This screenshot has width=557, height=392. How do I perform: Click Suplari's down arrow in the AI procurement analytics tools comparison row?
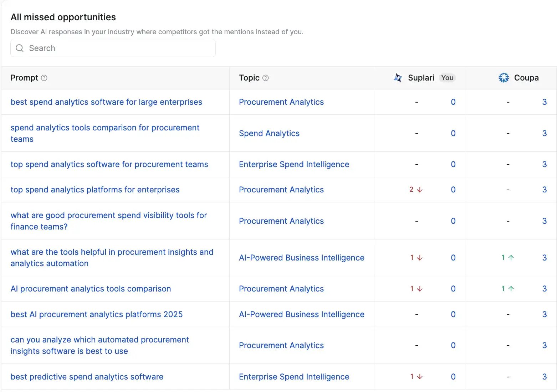(420, 289)
